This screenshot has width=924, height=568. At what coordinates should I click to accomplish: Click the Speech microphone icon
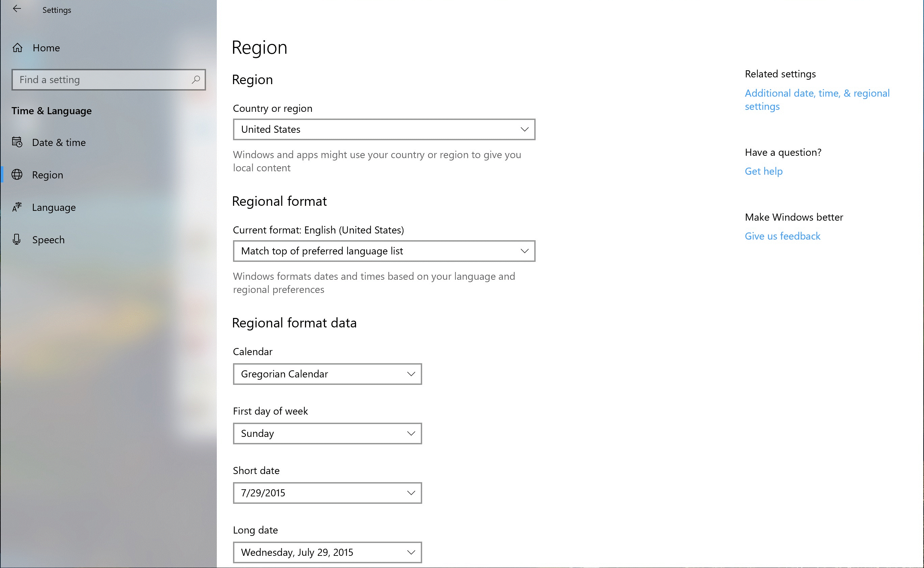coord(18,239)
